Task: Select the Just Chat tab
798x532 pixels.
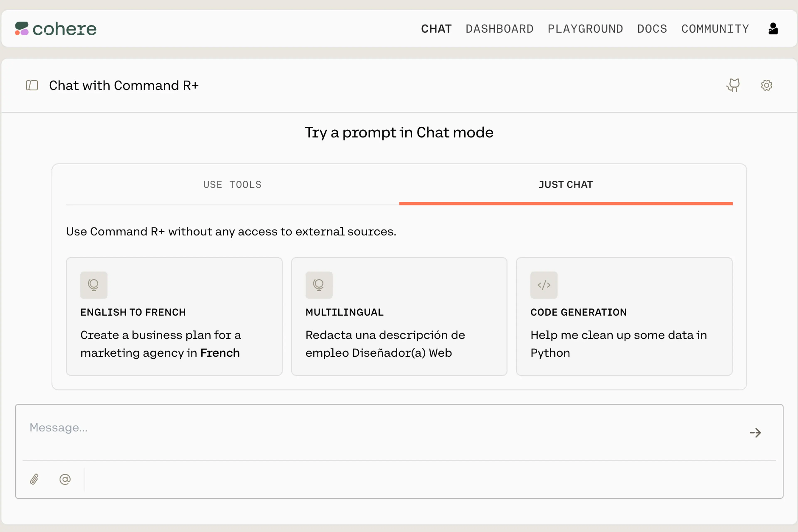Action: [x=566, y=185]
